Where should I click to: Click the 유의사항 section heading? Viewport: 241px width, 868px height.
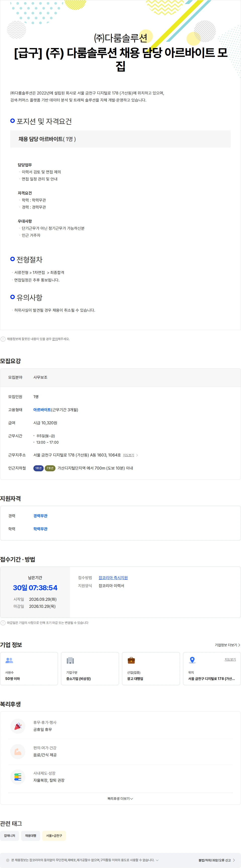pos(30,298)
